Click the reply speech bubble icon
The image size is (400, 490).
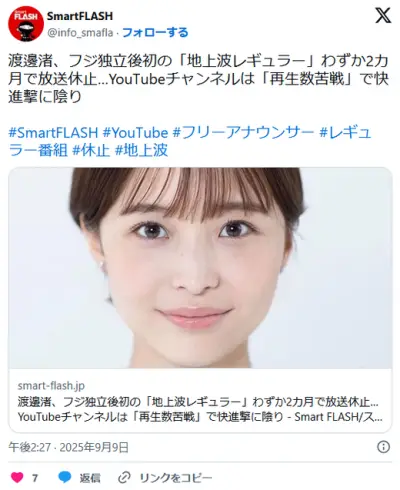65,477
